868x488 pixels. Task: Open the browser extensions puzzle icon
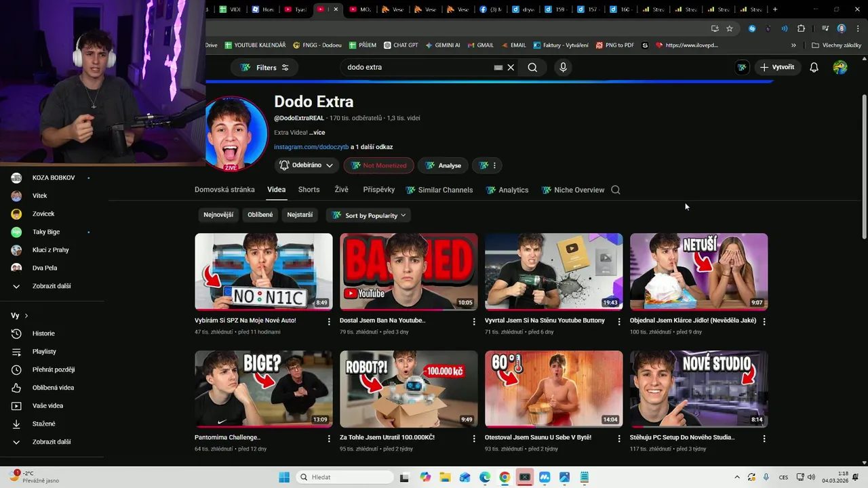pyautogui.click(x=801, y=28)
